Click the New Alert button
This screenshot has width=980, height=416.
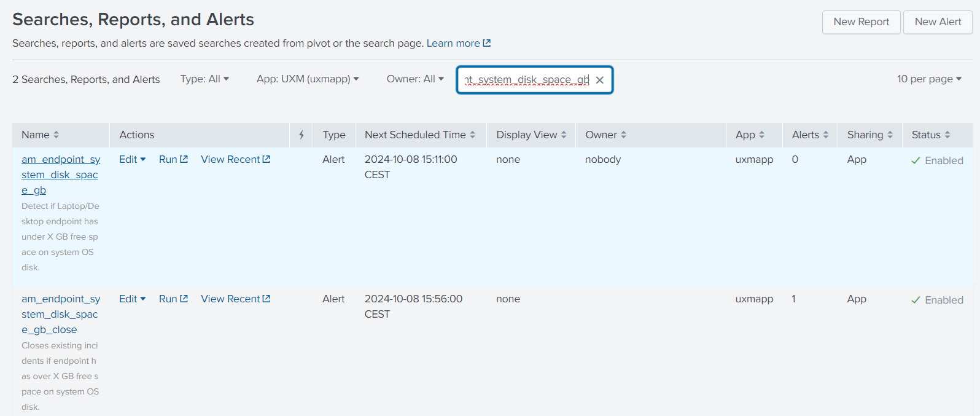pyautogui.click(x=938, y=22)
